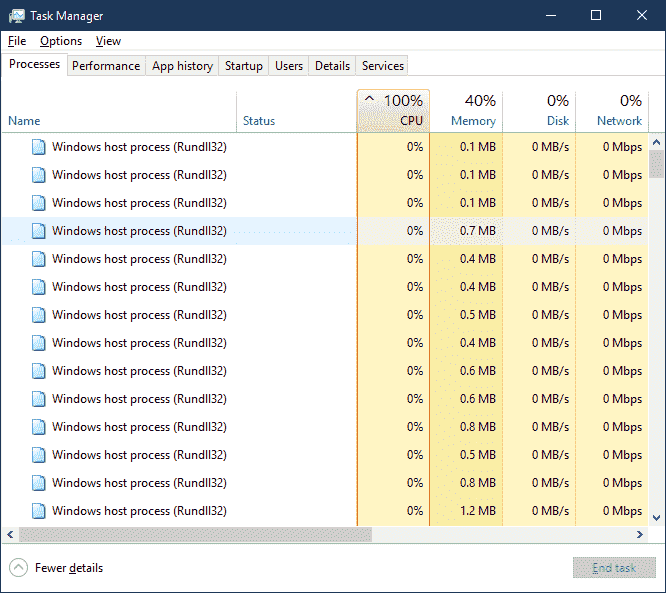This screenshot has width=666, height=593.
Task: Click the 100% CPU column header
Action: 393,111
